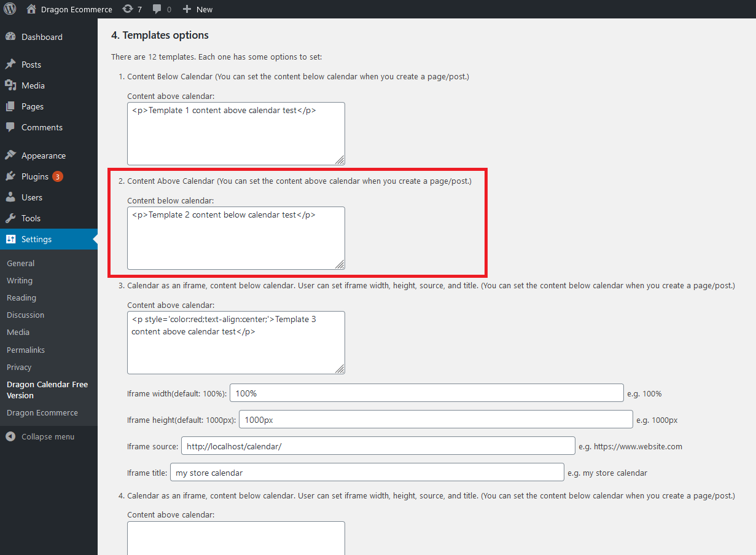The width and height of the screenshot is (756, 555).
Task: Grab resize handle of Template 2 textarea
Action: [x=340, y=264]
